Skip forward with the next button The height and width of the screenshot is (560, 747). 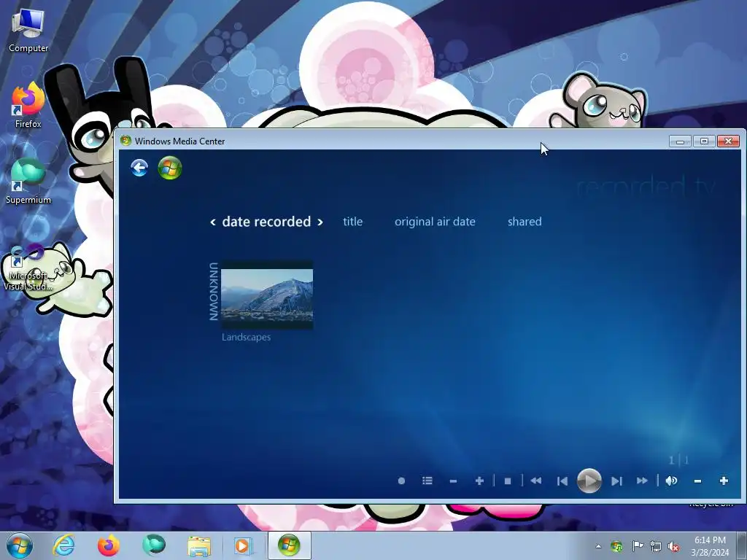tap(616, 481)
